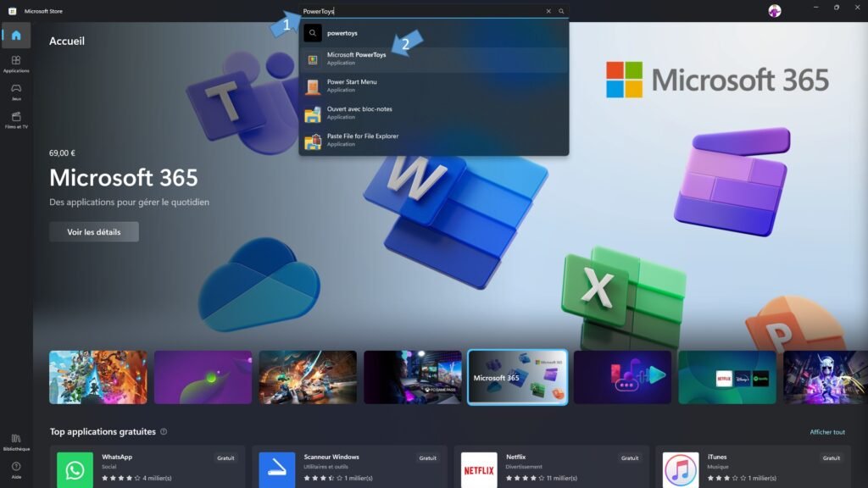The image size is (868, 488).
Task: Click the 69,00 € price text
Action: tap(62, 153)
